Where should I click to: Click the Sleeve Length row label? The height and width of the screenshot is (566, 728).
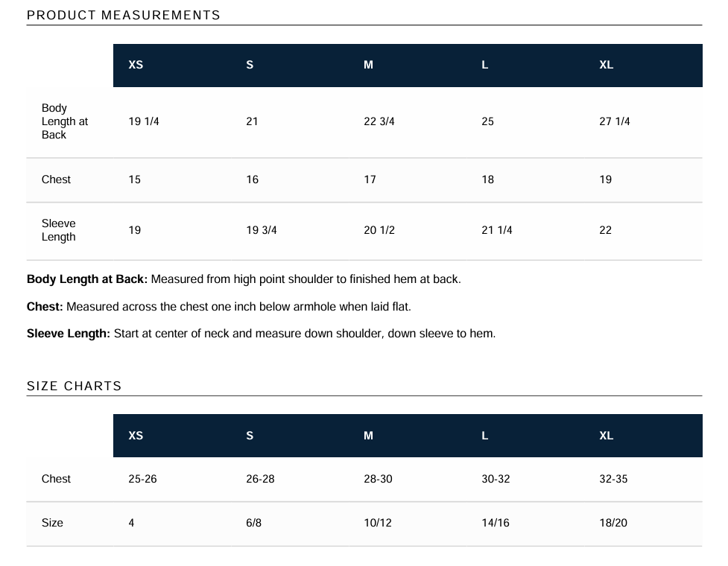tap(59, 230)
